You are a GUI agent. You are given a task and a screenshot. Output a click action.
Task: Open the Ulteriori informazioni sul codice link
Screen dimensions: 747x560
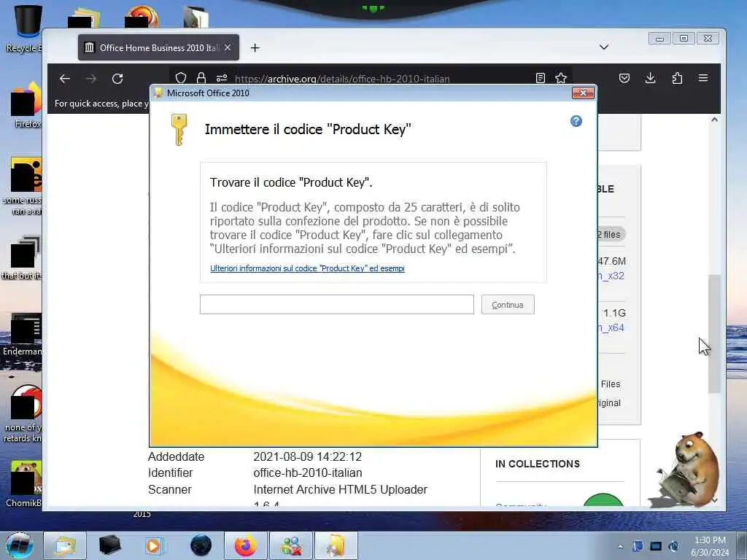(x=307, y=268)
